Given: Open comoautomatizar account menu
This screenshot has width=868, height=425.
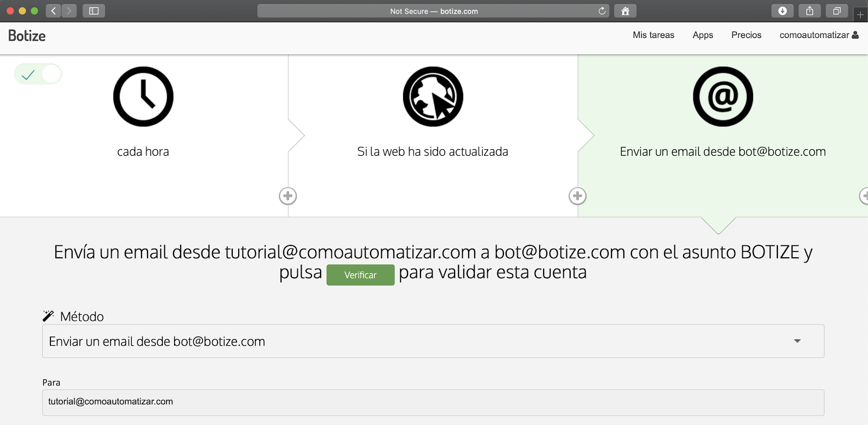Looking at the screenshot, I should tap(819, 35).
